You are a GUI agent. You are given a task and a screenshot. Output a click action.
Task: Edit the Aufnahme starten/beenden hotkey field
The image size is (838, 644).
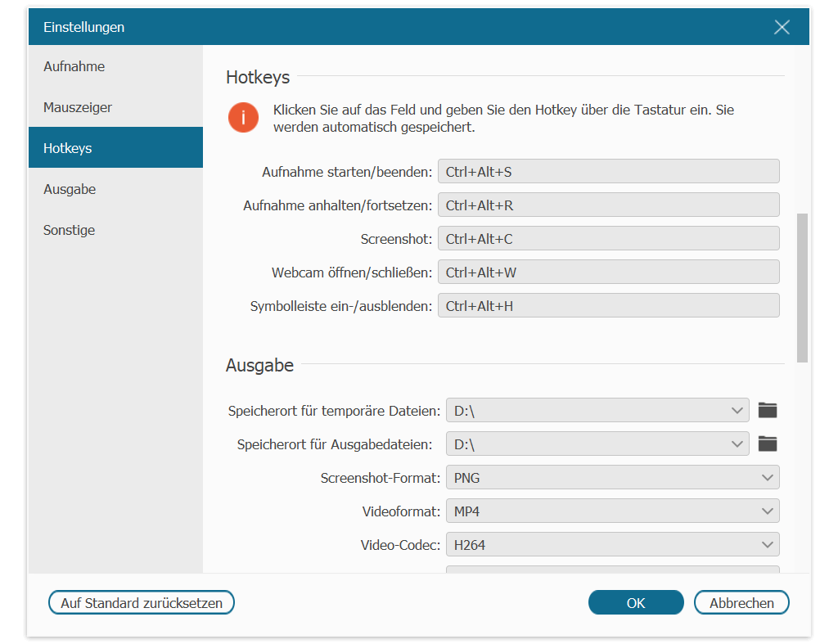pyautogui.click(x=608, y=172)
